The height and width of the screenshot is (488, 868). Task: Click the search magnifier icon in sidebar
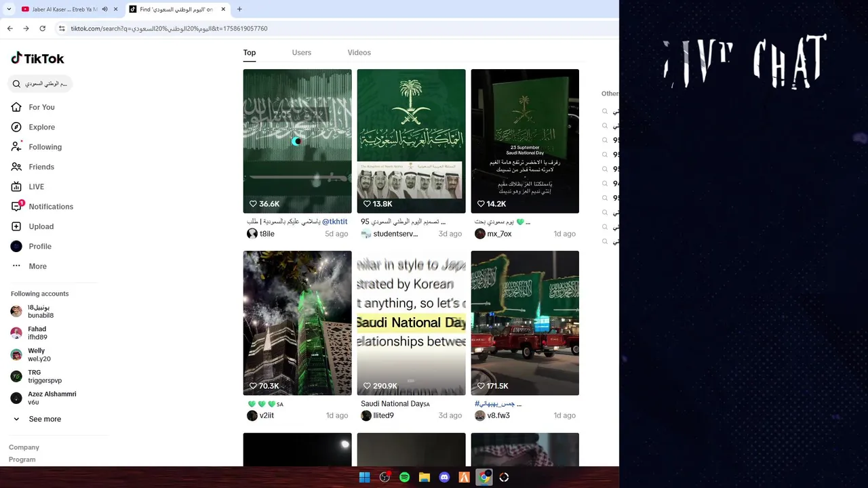pyautogui.click(x=17, y=83)
